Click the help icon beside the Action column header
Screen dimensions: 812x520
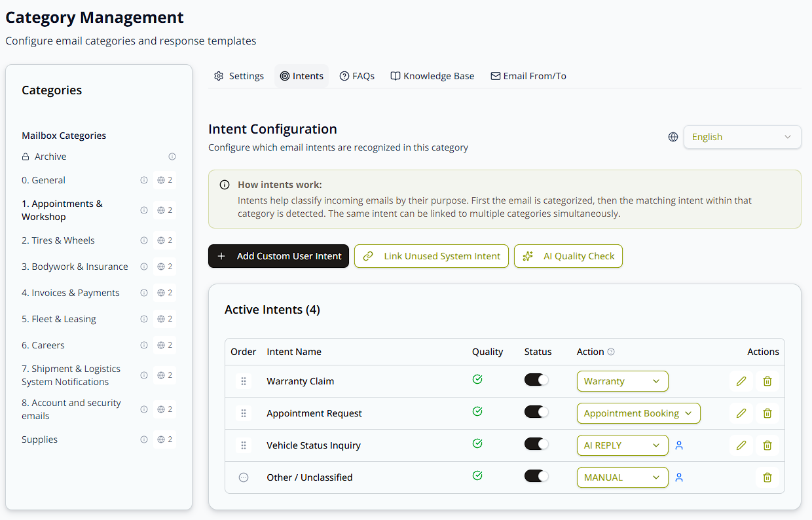(x=611, y=352)
